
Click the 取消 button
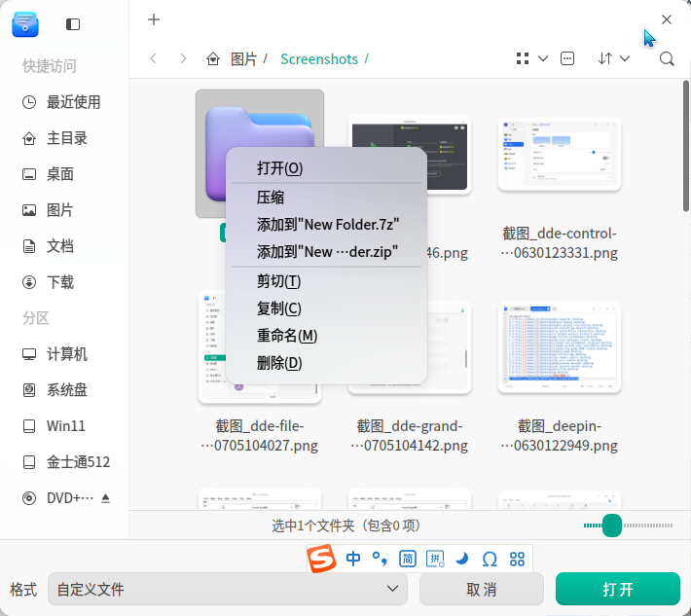(x=482, y=589)
